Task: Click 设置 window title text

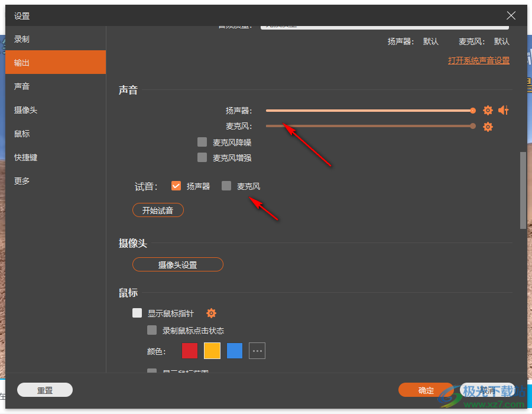Action: click(x=22, y=16)
